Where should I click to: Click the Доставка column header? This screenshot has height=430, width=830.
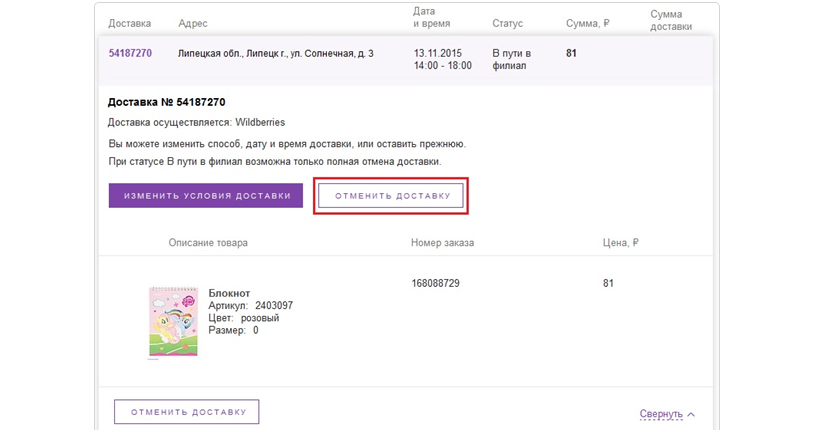(x=128, y=23)
